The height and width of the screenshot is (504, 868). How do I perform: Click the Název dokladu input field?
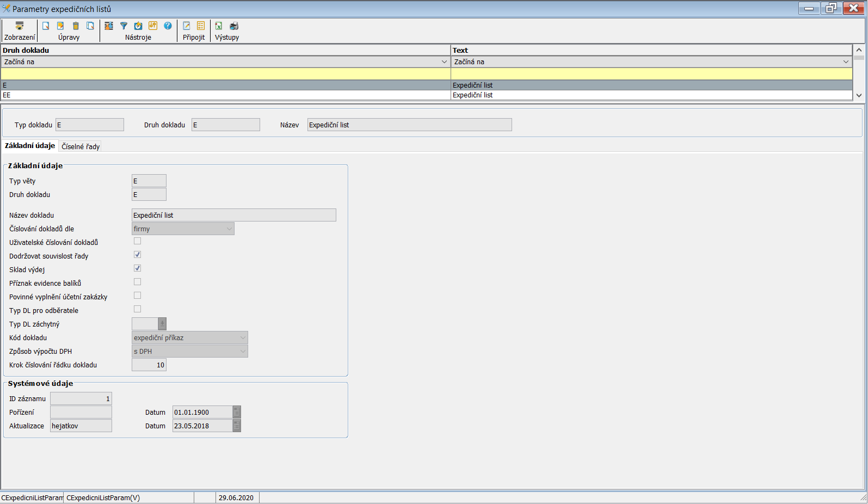point(233,216)
